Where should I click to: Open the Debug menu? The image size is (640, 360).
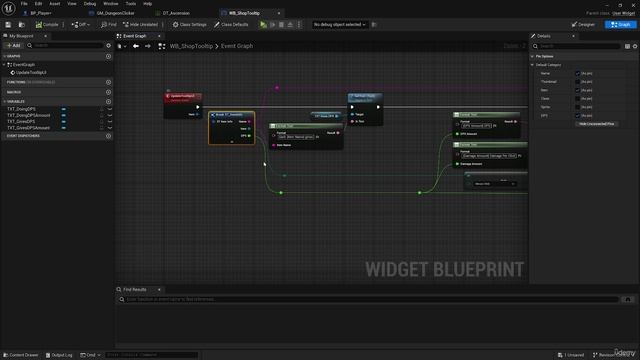click(x=90, y=4)
